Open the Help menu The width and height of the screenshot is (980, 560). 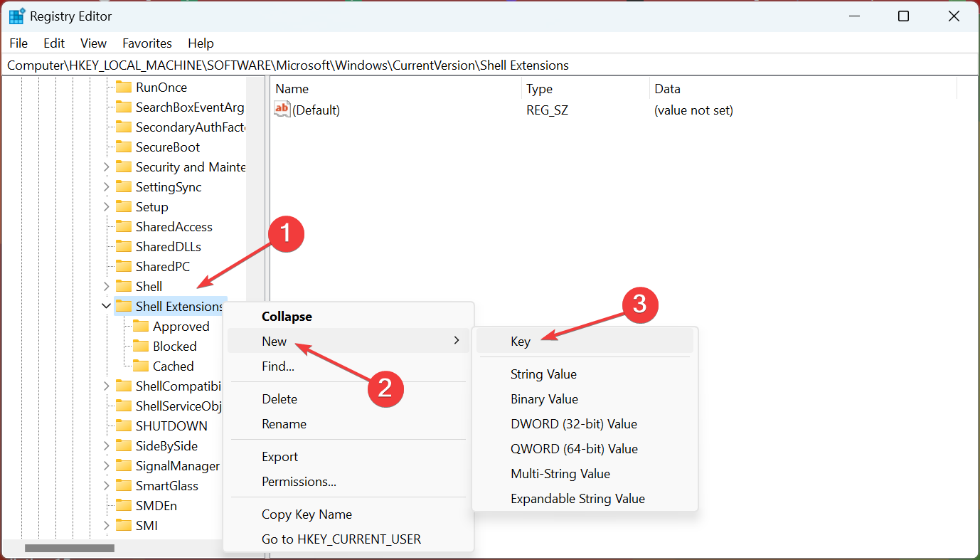[201, 43]
